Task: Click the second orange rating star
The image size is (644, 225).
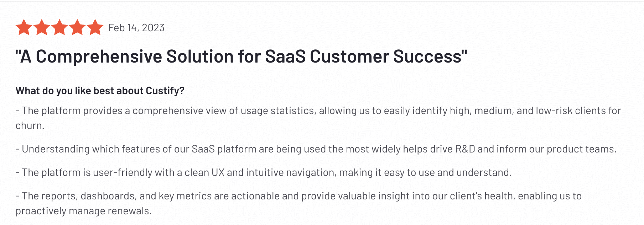Action: click(x=42, y=27)
